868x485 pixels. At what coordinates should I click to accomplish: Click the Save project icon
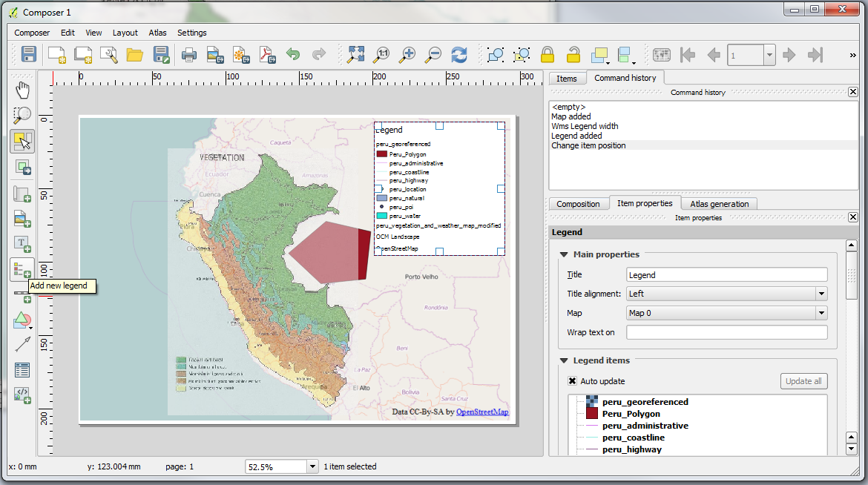(28, 54)
